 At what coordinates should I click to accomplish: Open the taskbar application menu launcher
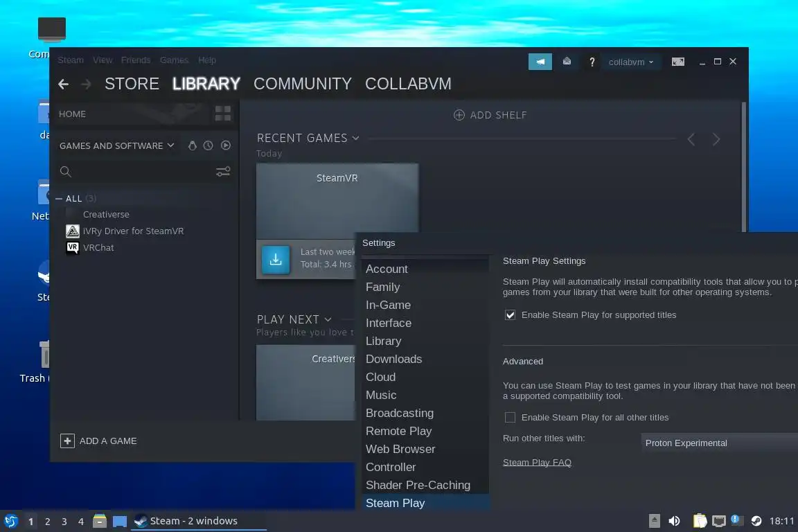pyautogui.click(x=10, y=521)
